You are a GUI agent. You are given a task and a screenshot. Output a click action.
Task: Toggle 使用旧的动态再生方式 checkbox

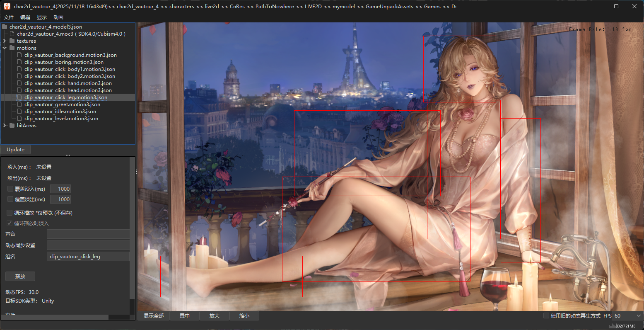[x=546, y=316]
